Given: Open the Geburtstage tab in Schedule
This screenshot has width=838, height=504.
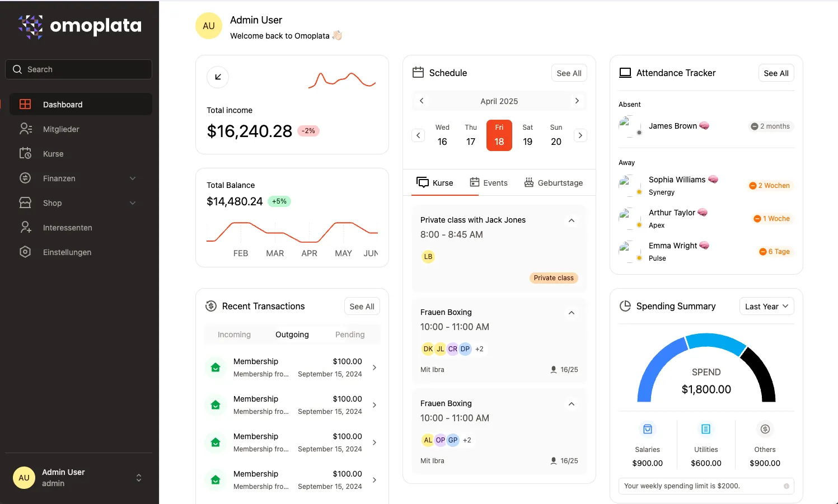Looking at the screenshot, I should click(554, 182).
